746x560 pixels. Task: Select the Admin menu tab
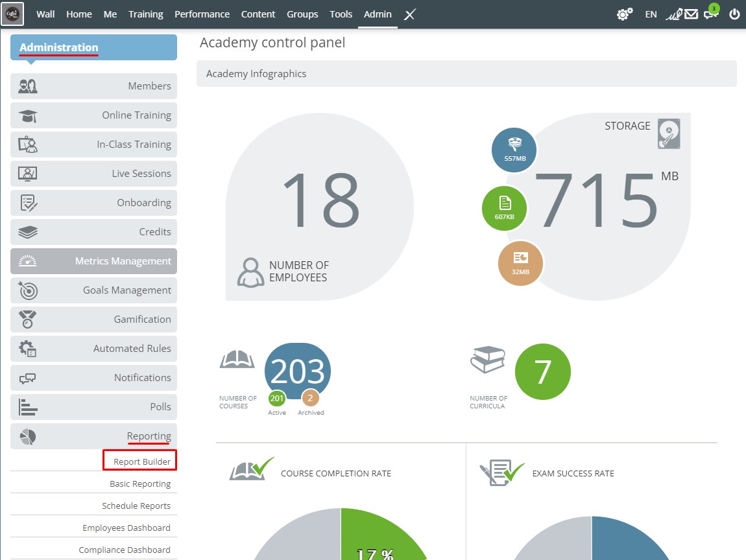pos(378,14)
